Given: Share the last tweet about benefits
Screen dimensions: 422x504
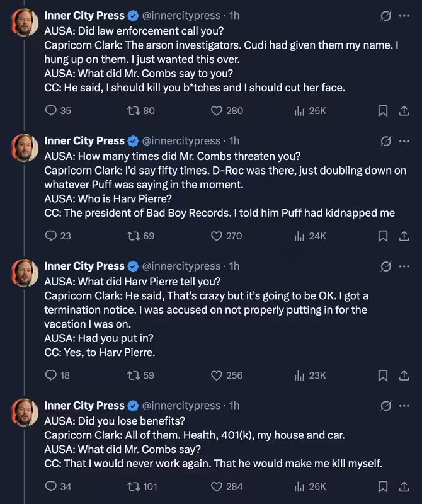Looking at the screenshot, I should coord(404,486).
